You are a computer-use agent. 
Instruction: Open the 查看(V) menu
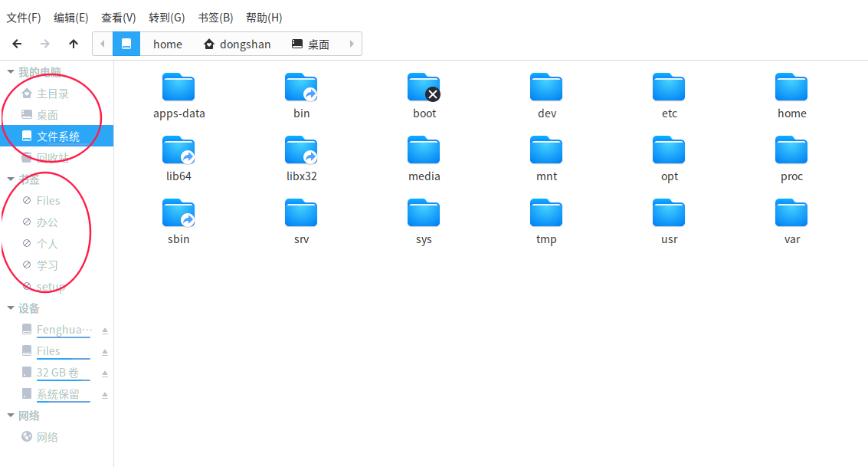[118, 17]
